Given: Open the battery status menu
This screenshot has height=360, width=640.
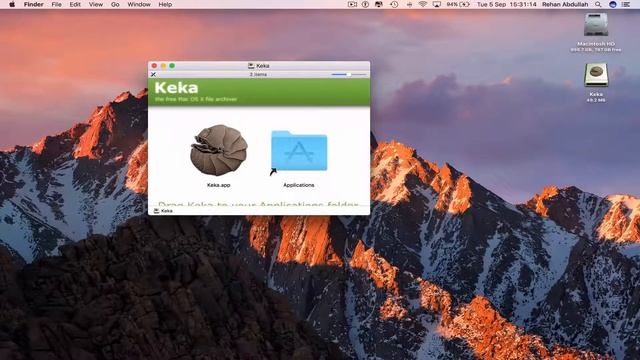Looking at the screenshot, I should 458,4.
